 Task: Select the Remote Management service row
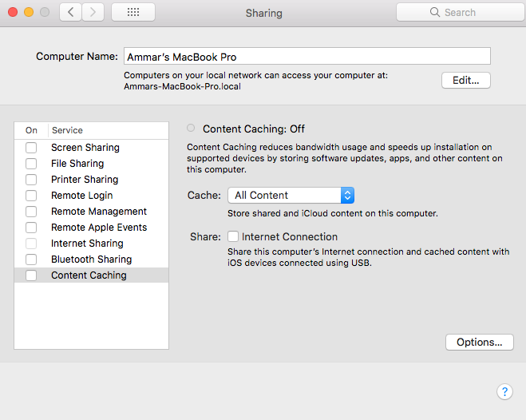[91, 212]
